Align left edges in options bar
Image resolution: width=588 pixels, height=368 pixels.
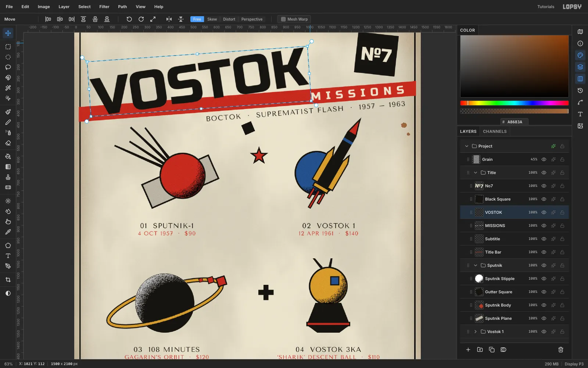pyautogui.click(x=48, y=19)
